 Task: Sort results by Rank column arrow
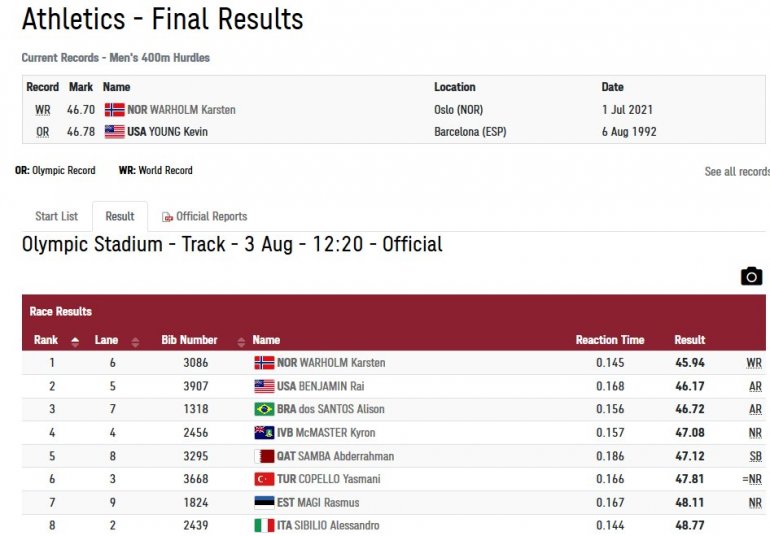pyautogui.click(x=75, y=341)
